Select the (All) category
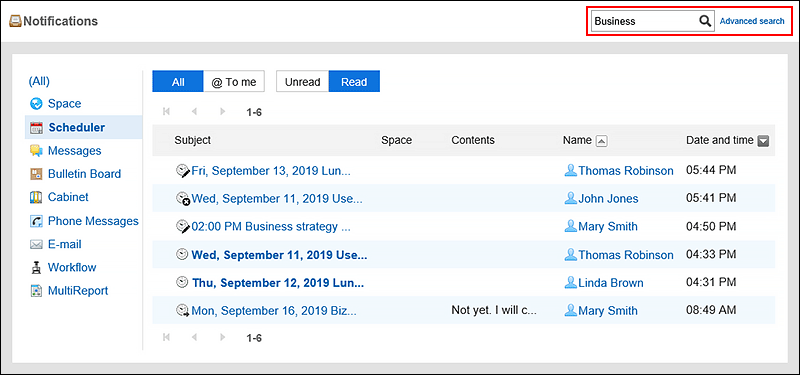The height and width of the screenshot is (375, 800). pos(39,81)
